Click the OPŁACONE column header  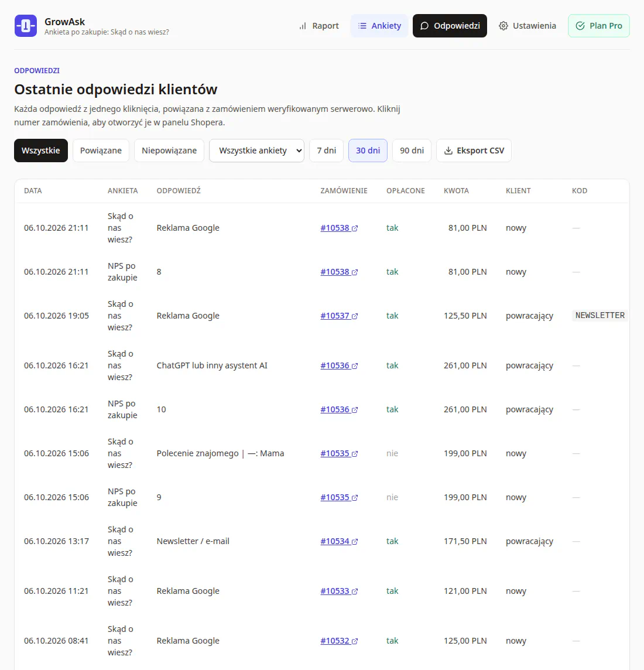tap(405, 190)
